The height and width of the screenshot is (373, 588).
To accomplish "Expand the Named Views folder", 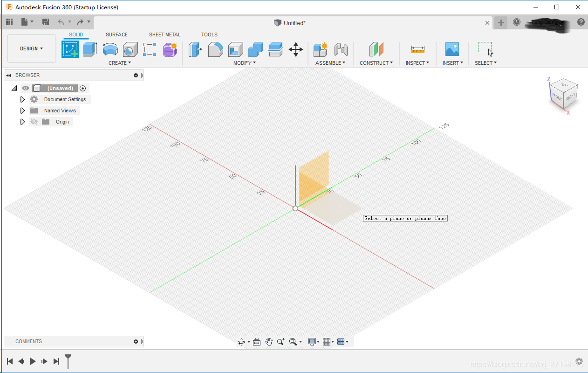I will pos(22,111).
